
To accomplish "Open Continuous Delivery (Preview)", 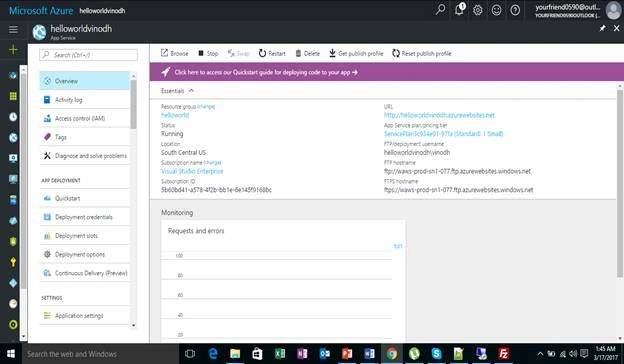I will (x=84, y=273).
